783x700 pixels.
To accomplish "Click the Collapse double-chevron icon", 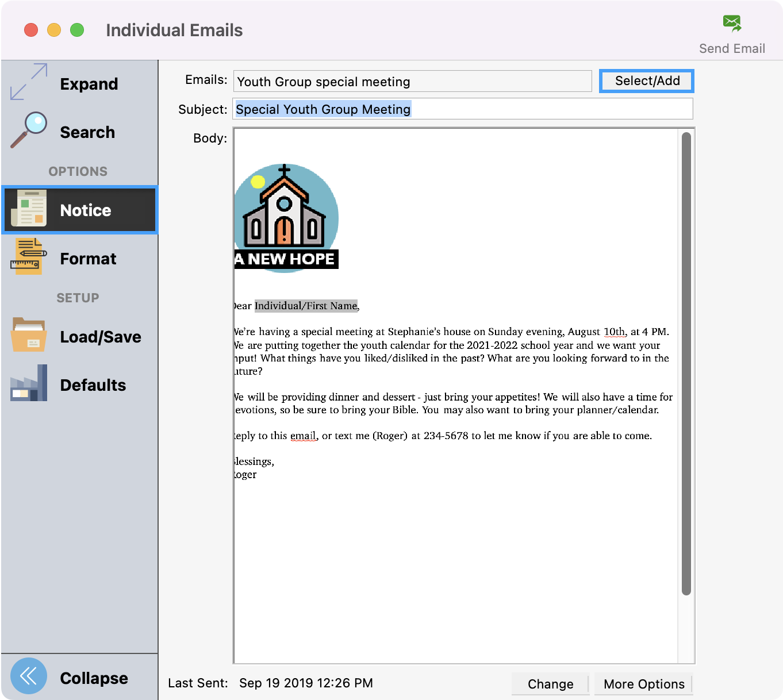I will click(28, 676).
